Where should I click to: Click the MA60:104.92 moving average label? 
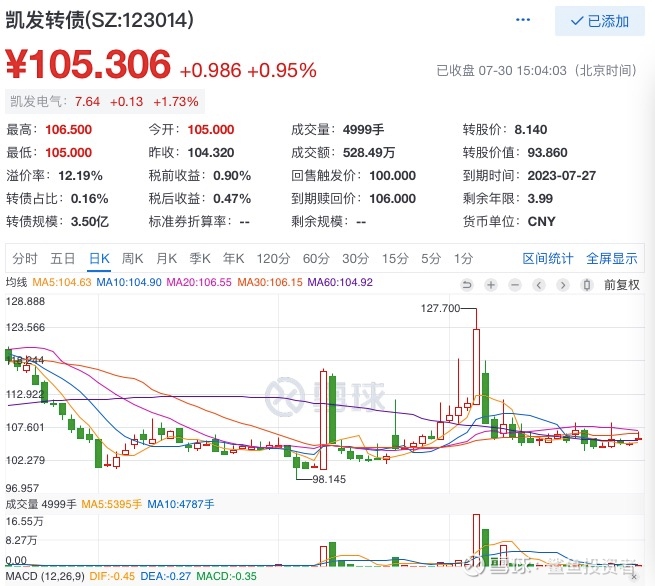(340, 282)
